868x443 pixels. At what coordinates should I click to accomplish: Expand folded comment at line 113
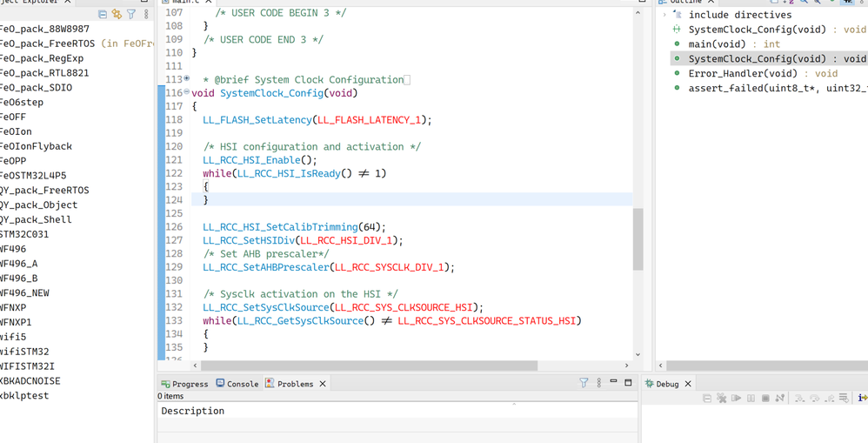click(186, 78)
